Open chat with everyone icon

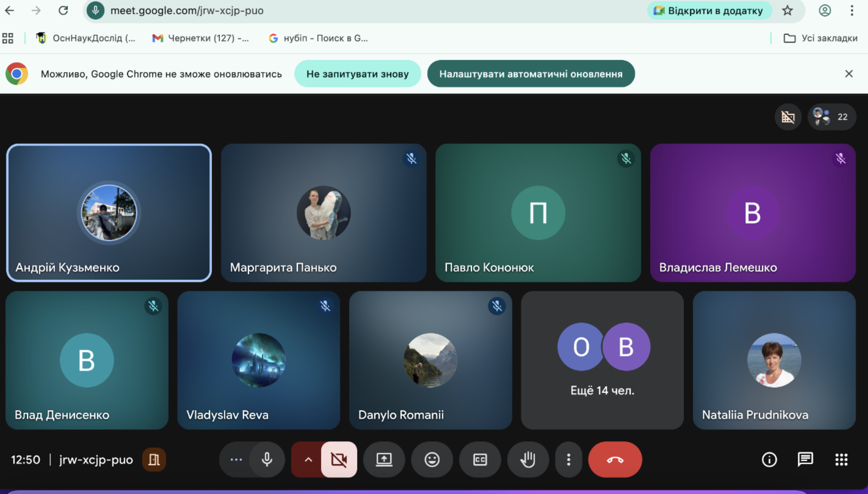[805, 459]
